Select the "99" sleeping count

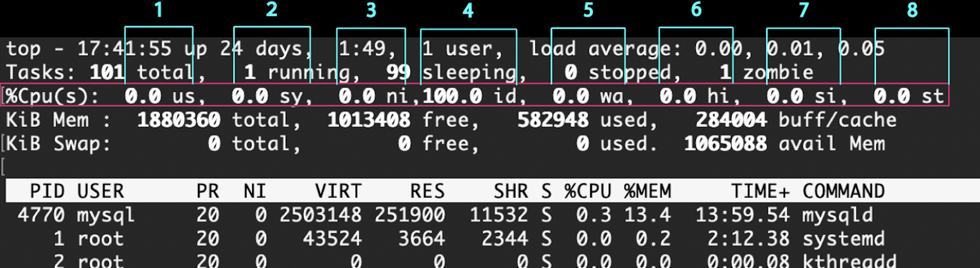398,72
